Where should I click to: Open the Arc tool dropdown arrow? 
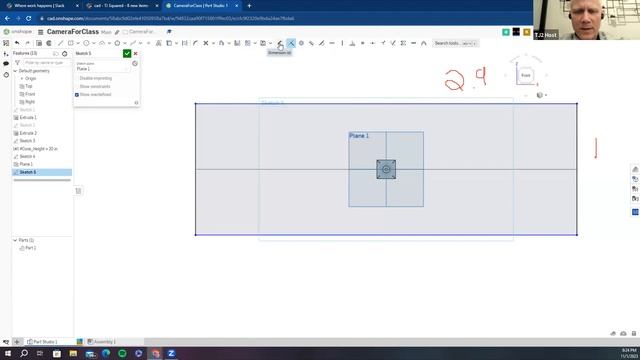point(109,43)
